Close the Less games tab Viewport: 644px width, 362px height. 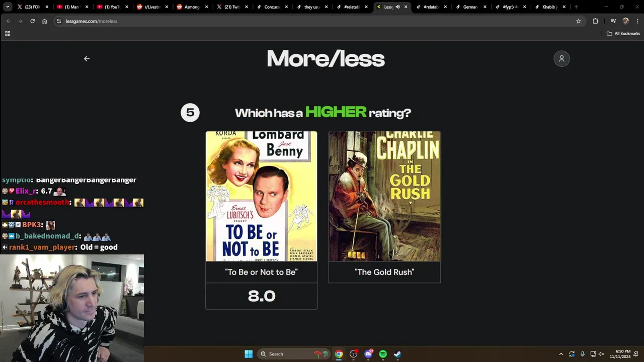[x=406, y=7]
